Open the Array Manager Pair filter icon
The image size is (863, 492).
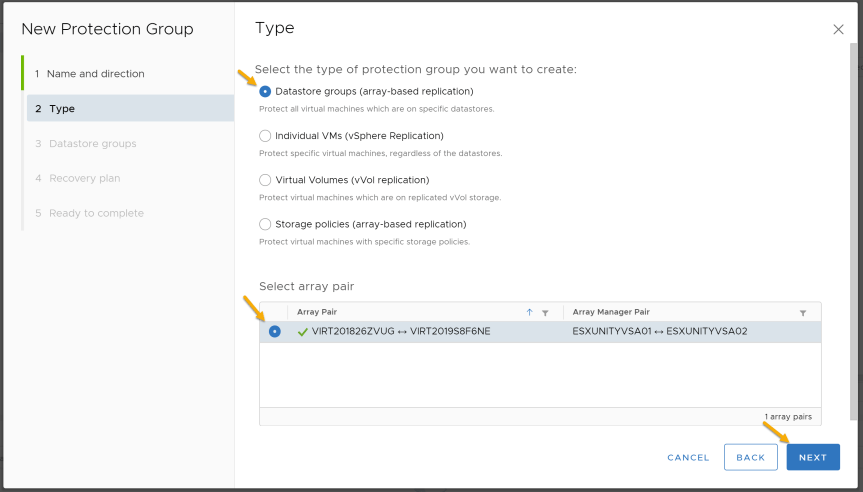(x=802, y=313)
